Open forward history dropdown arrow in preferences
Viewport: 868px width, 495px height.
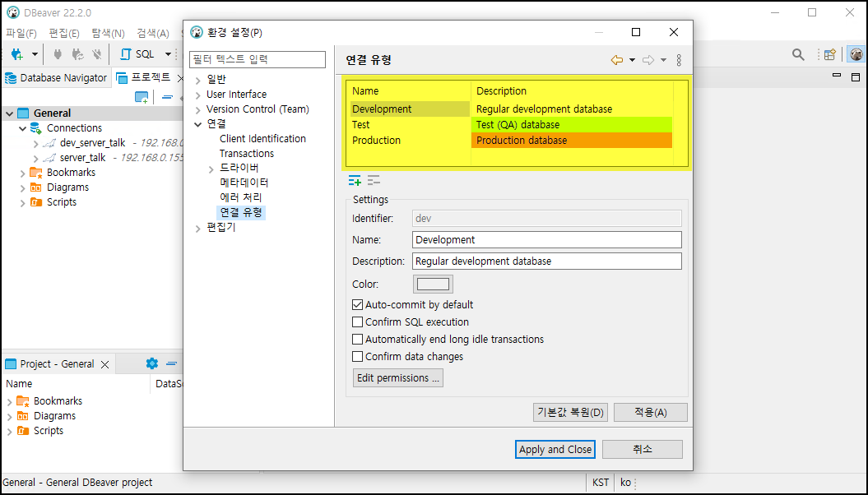click(x=664, y=60)
